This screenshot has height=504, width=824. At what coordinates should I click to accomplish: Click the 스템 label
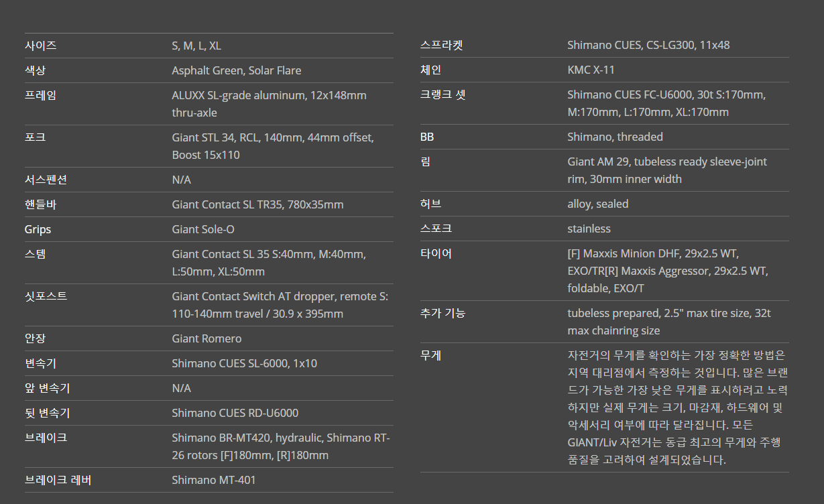35,254
